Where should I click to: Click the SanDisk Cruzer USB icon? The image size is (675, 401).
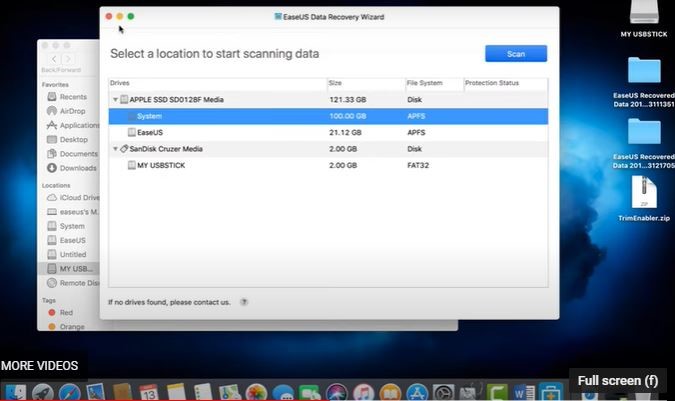point(124,149)
